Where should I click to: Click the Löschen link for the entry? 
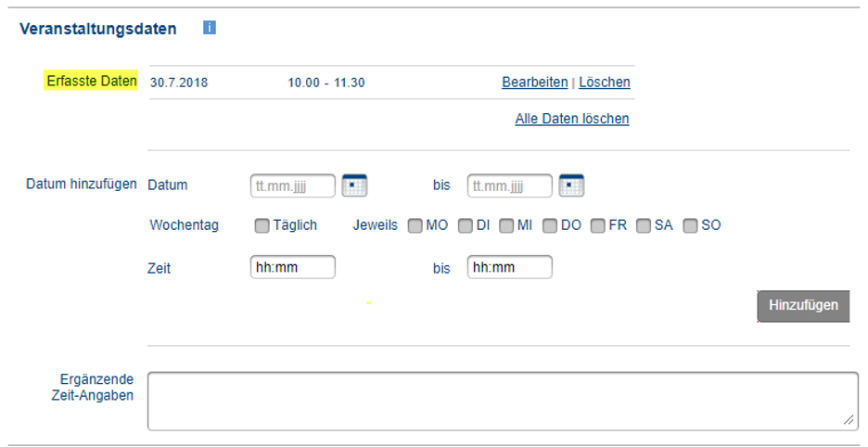605,82
